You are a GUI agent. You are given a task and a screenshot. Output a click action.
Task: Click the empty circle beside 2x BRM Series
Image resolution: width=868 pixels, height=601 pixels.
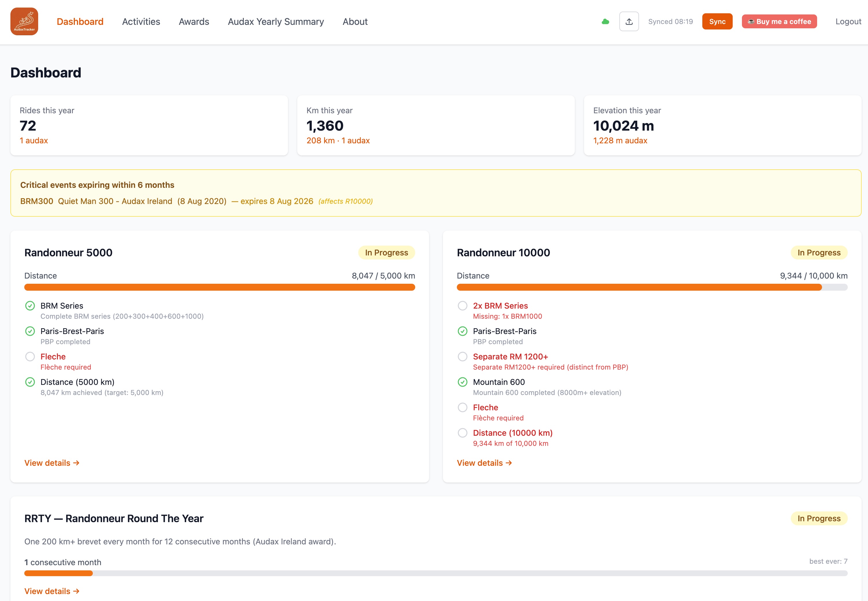click(x=462, y=306)
